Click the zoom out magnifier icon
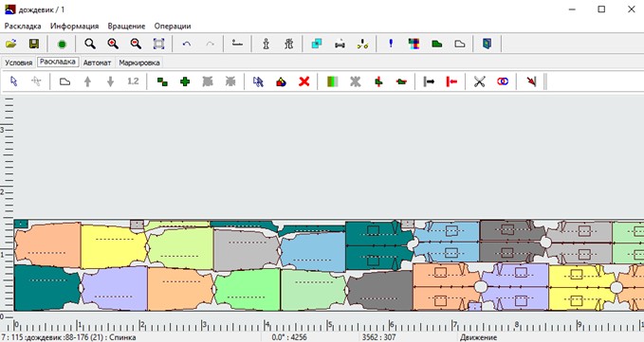Screen dimensions: 644x342 (x=136, y=44)
